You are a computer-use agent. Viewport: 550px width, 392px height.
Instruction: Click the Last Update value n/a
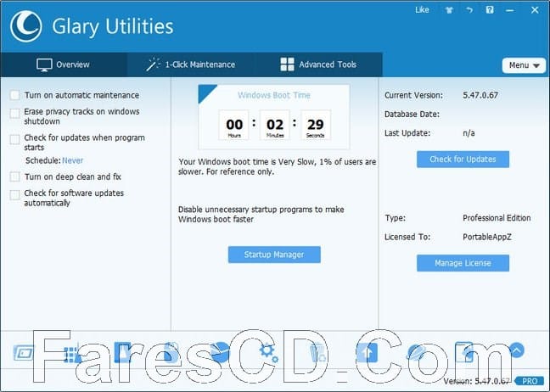[469, 133]
